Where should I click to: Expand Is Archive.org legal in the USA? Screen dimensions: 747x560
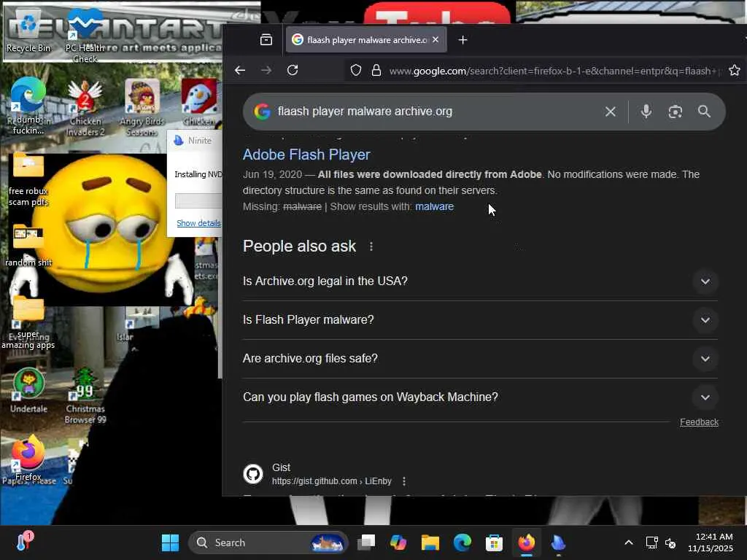(480, 281)
